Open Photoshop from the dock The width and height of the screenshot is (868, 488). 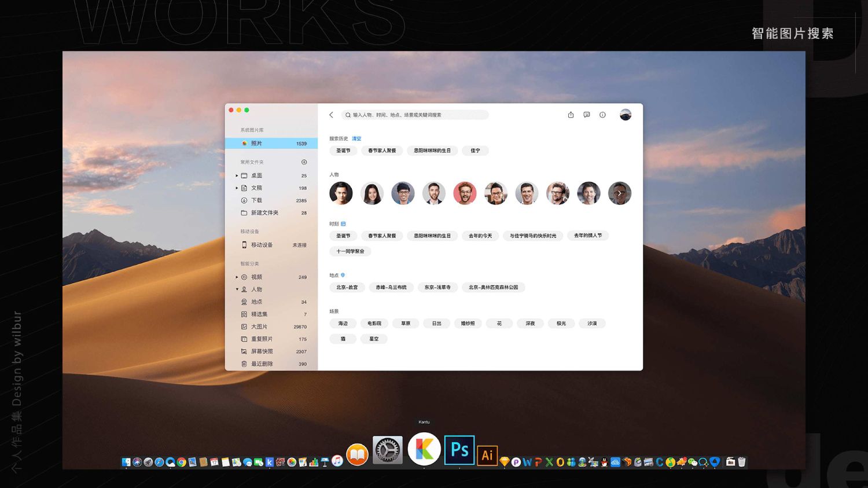point(459,450)
